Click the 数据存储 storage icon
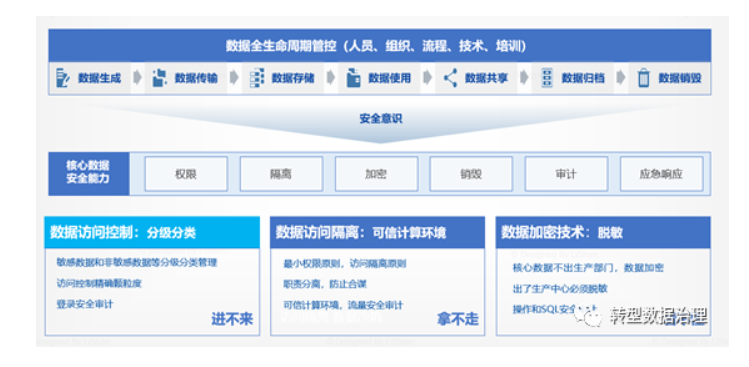 (x=257, y=78)
